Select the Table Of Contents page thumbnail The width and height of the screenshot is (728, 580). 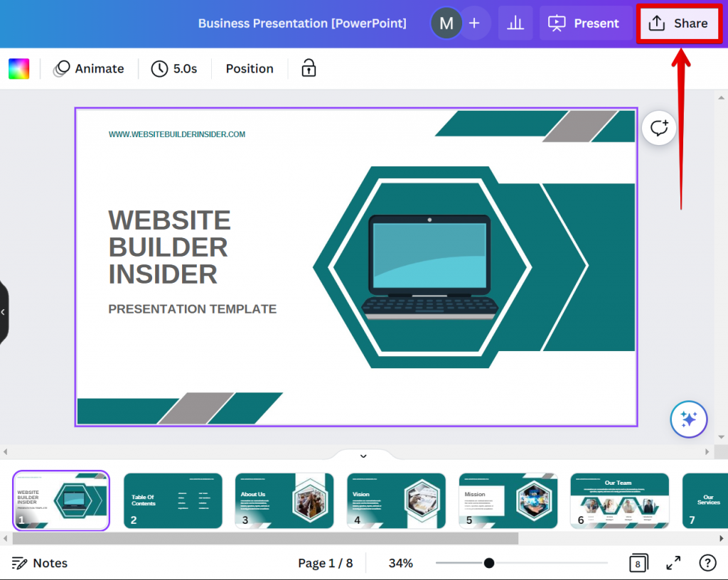173,500
